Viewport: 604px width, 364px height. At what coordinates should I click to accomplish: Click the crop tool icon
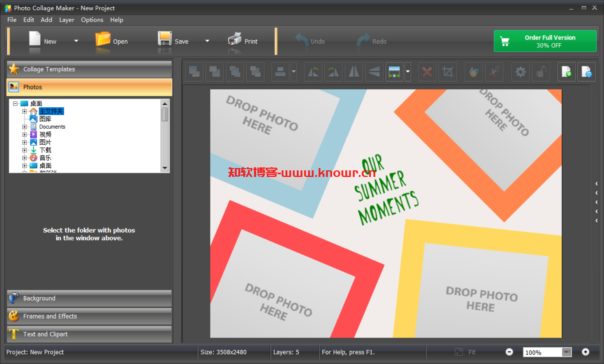[447, 72]
